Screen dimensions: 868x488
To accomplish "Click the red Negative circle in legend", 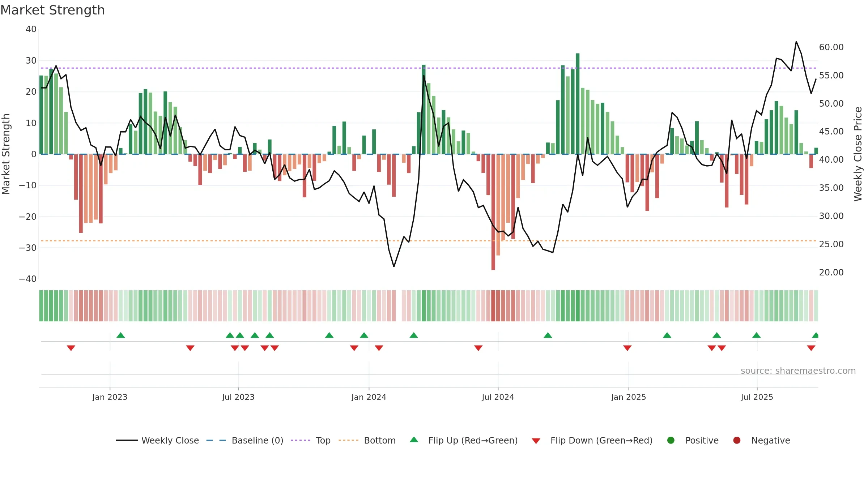I will [737, 440].
